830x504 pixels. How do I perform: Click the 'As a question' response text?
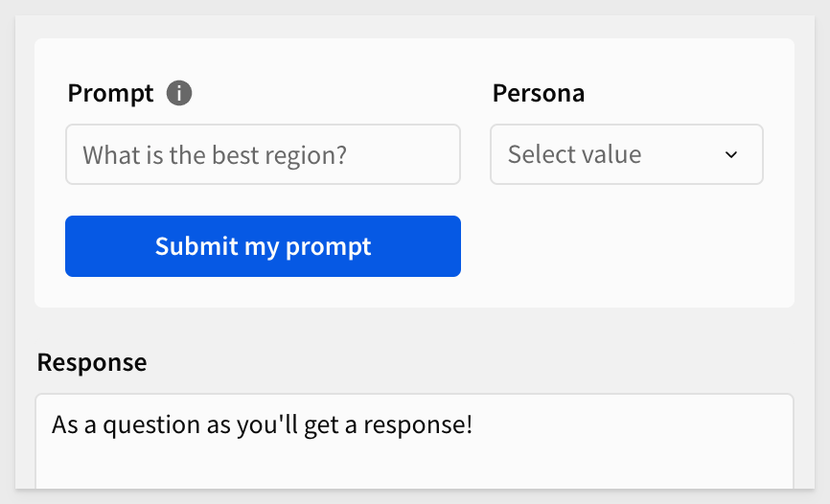pyautogui.click(x=112, y=425)
